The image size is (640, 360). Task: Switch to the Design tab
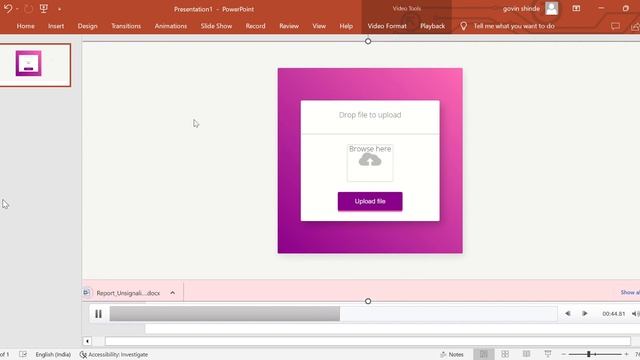(87, 26)
